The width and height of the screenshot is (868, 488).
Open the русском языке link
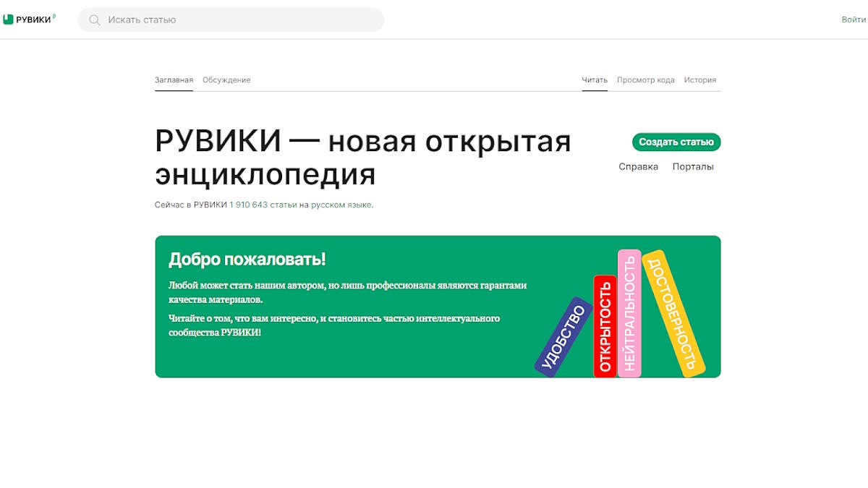point(341,205)
